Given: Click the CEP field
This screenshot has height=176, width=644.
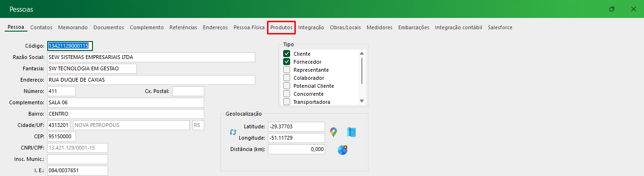Looking at the screenshot, I should pyautogui.click(x=61, y=136).
